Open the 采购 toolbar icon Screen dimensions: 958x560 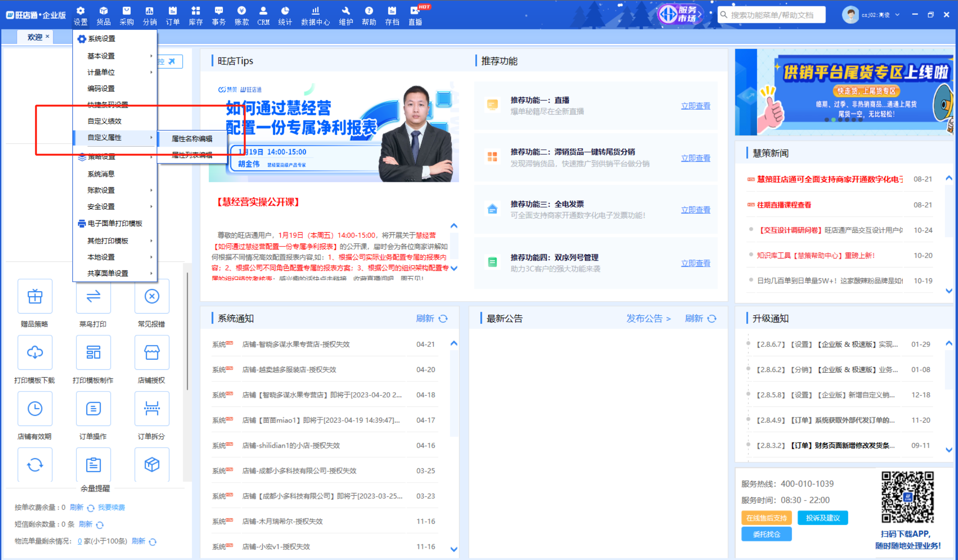pos(127,16)
